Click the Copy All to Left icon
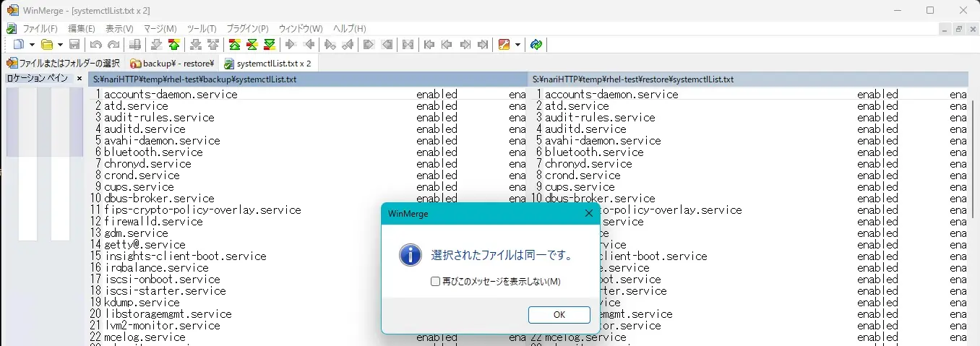Screen dimensions: 980x346 pyautogui.click(x=387, y=45)
